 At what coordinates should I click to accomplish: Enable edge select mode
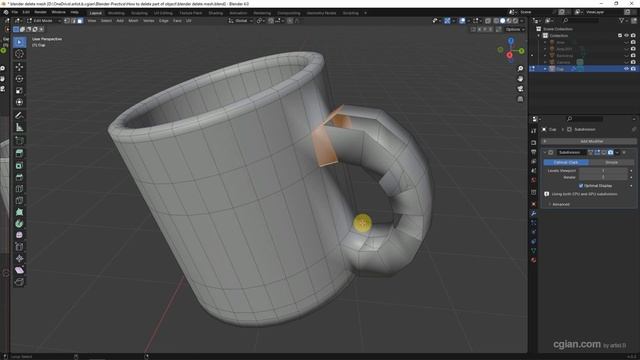tap(73, 20)
